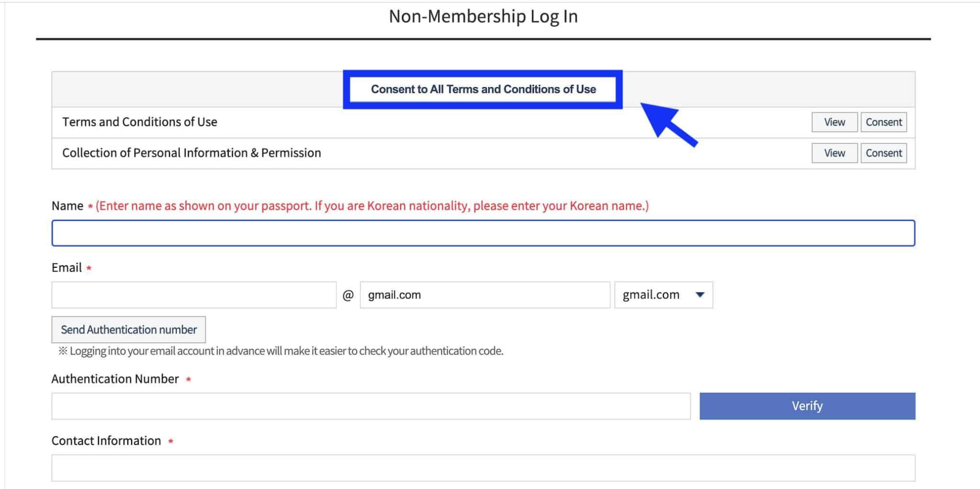This screenshot has width=980, height=489.
Task: Open the gmail.com domain dropdown
Action: tap(663, 295)
